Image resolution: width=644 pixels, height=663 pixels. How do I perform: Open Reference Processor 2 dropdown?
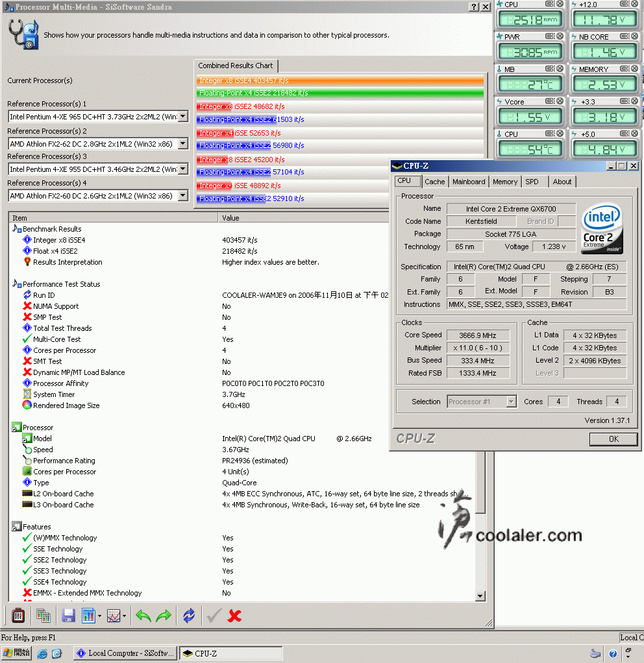(x=183, y=144)
